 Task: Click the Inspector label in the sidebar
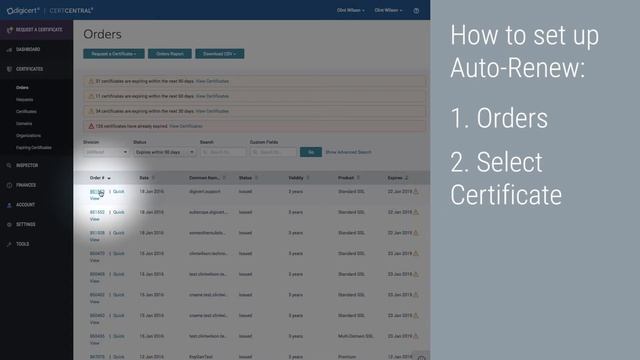27,166
